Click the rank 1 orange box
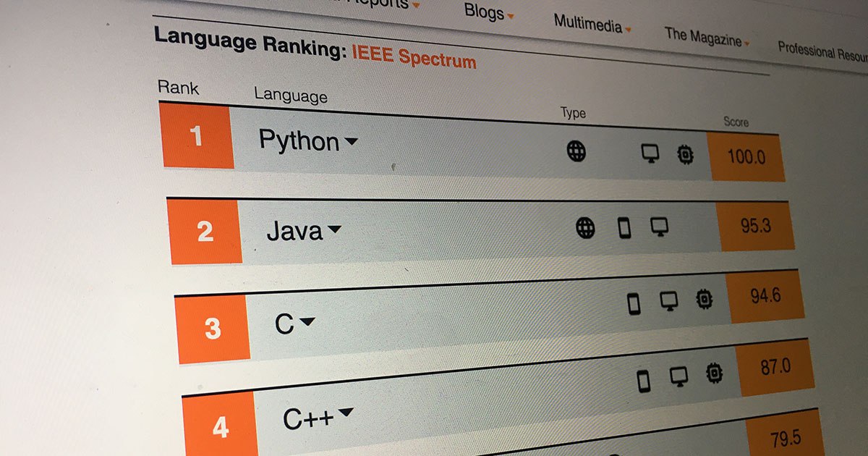Viewport: 868px width, 456px height. click(x=196, y=135)
